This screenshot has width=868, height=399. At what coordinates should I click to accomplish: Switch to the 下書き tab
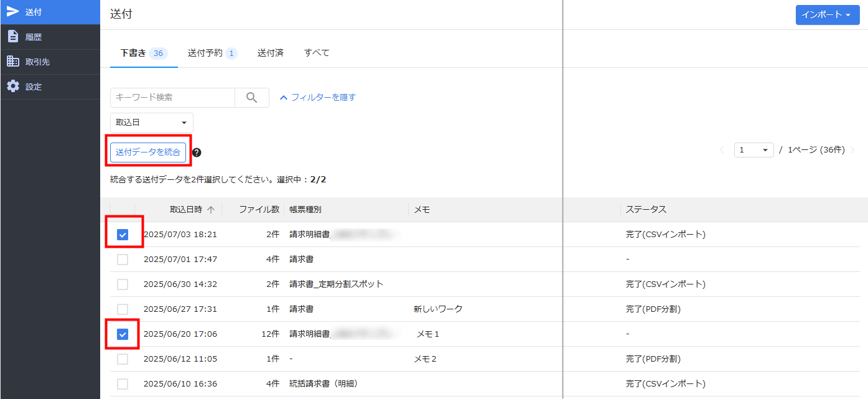tap(144, 54)
